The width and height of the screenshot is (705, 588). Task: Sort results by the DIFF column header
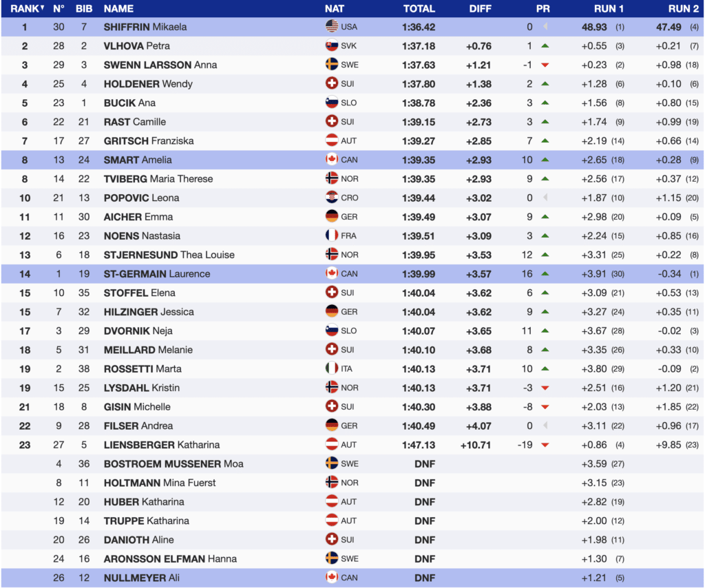pos(480,9)
